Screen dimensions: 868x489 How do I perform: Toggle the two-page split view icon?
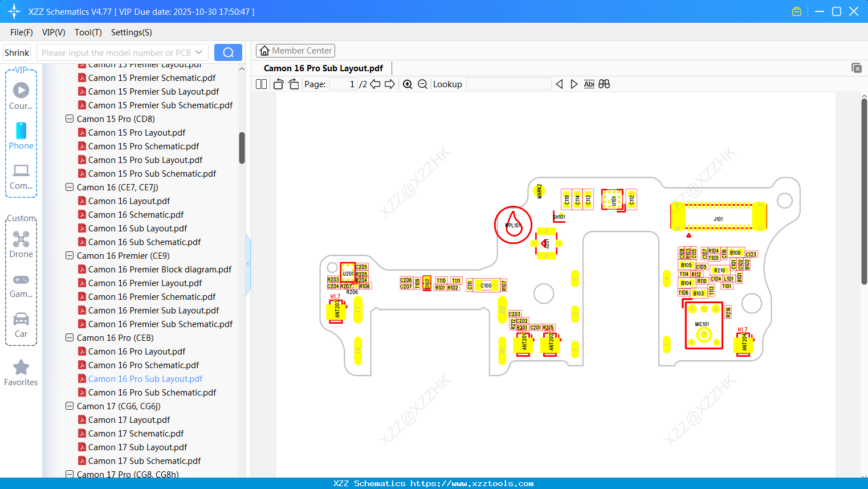pyautogui.click(x=261, y=84)
